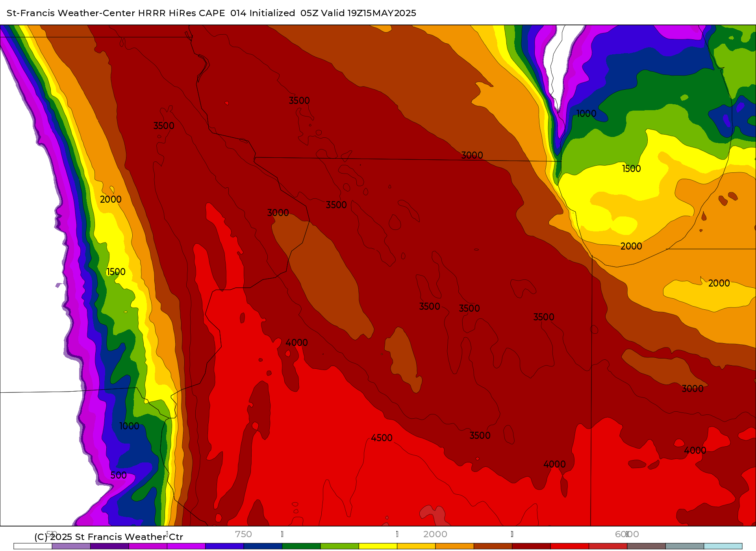Pick the dark indigo purple legend swatch
Image resolution: width=756 pixels, height=551 pixels.
109,546
